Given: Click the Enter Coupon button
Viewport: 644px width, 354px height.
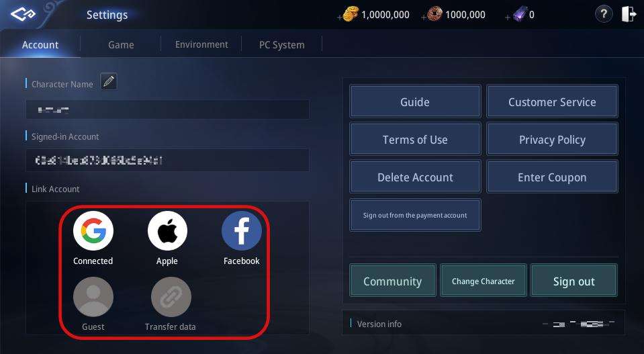Looking at the screenshot, I should 552,177.
